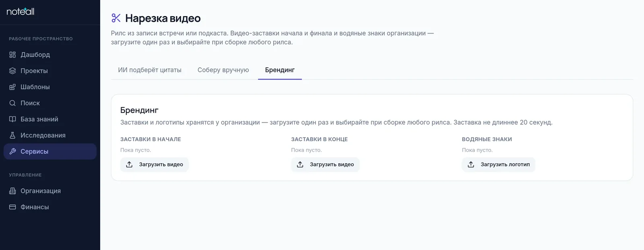
Task: Click the Дашборд sidebar icon
Action: coord(12,54)
